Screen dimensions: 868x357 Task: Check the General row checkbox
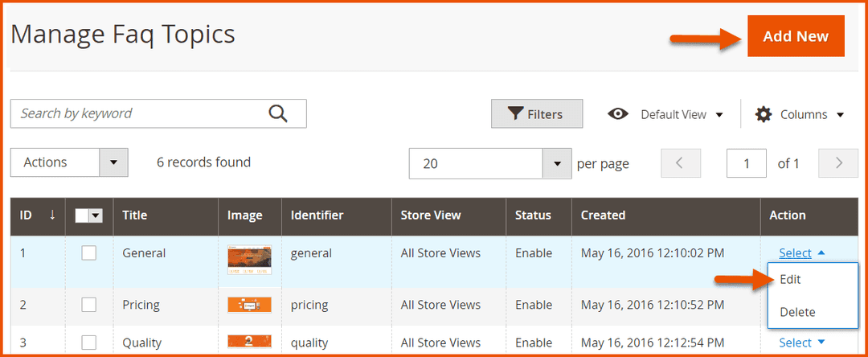89,253
